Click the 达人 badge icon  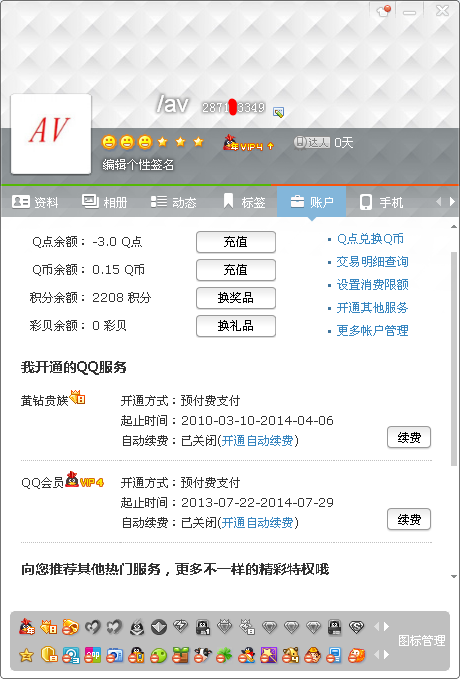(x=311, y=142)
